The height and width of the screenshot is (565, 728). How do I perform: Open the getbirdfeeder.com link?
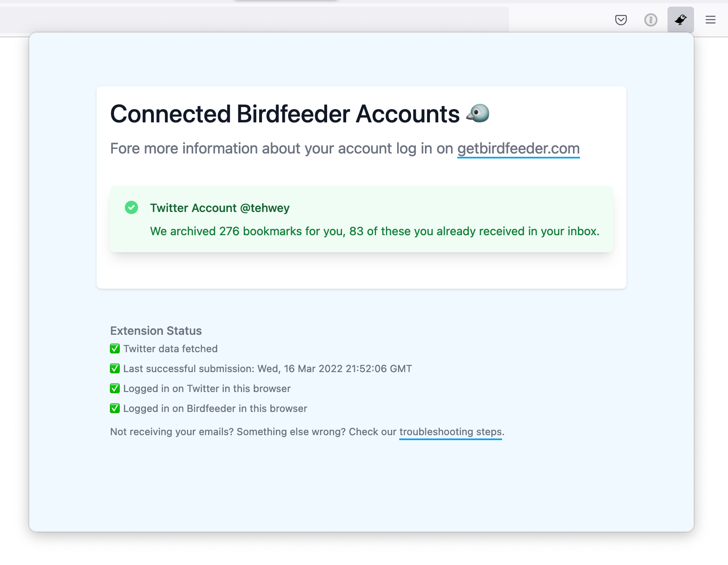point(518,149)
